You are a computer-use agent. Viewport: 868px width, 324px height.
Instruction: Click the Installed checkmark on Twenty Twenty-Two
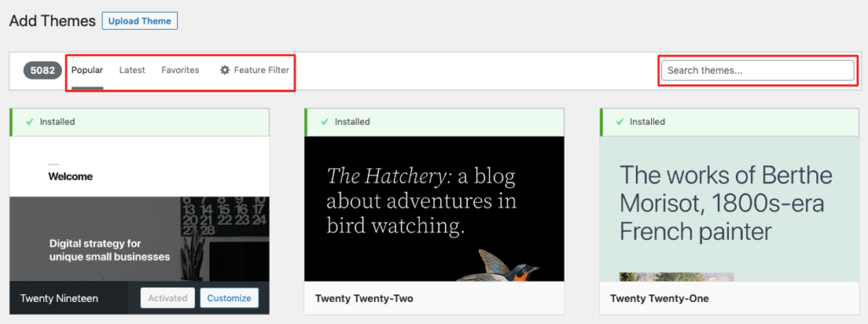click(x=325, y=122)
